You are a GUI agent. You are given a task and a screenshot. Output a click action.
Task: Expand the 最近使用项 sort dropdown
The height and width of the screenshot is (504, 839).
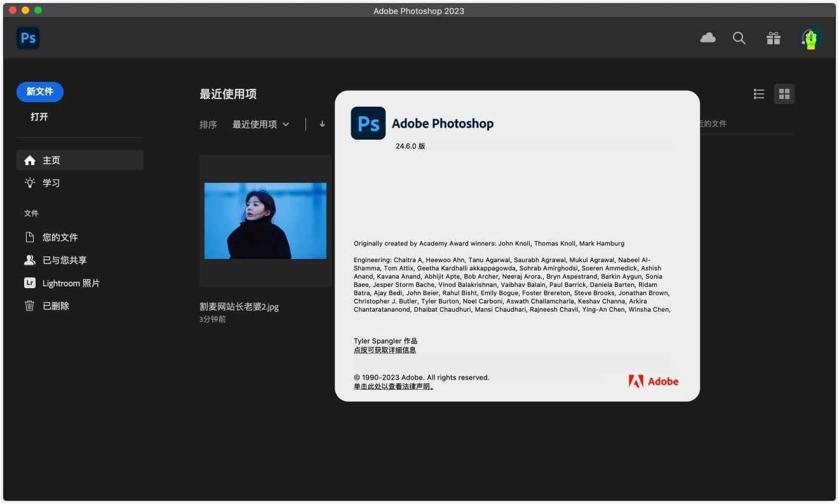tap(261, 124)
